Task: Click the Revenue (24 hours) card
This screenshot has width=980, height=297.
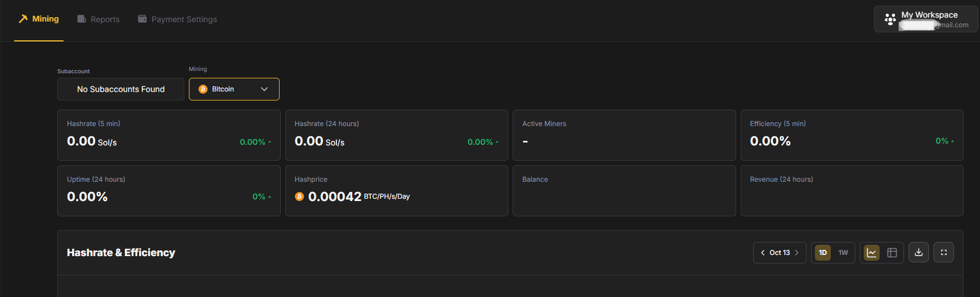Action: (x=851, y=191)
